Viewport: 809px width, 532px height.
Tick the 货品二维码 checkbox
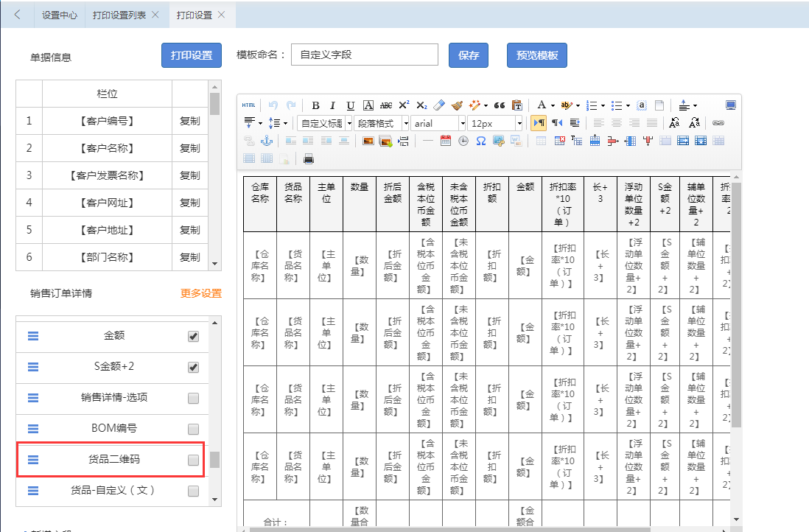point(194,461)
